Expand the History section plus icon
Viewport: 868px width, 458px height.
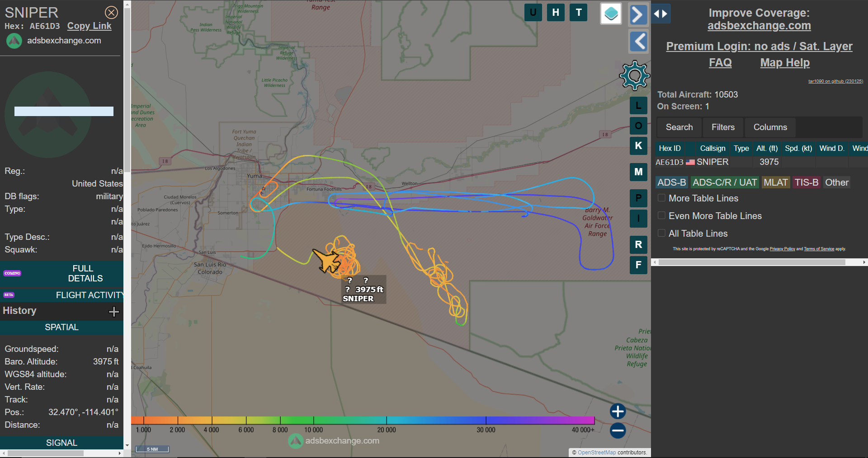114,311
